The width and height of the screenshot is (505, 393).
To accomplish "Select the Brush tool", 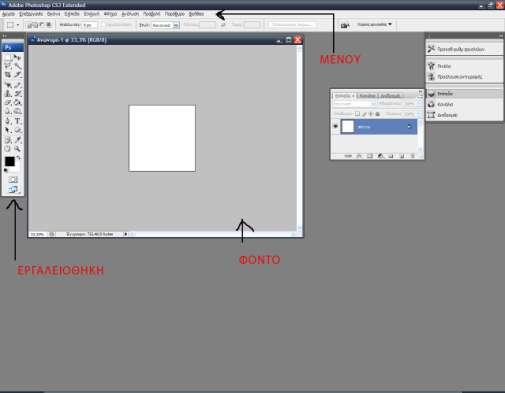I will [x=18, y=85].
